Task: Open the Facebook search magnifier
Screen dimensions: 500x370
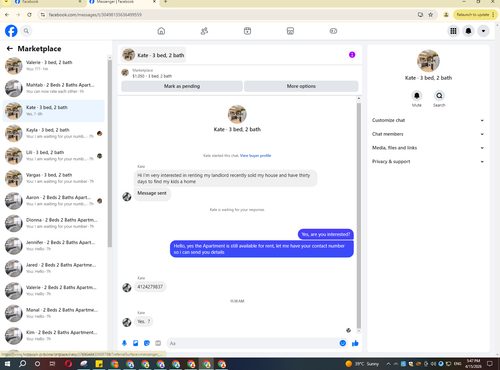Action: [26, 31]
